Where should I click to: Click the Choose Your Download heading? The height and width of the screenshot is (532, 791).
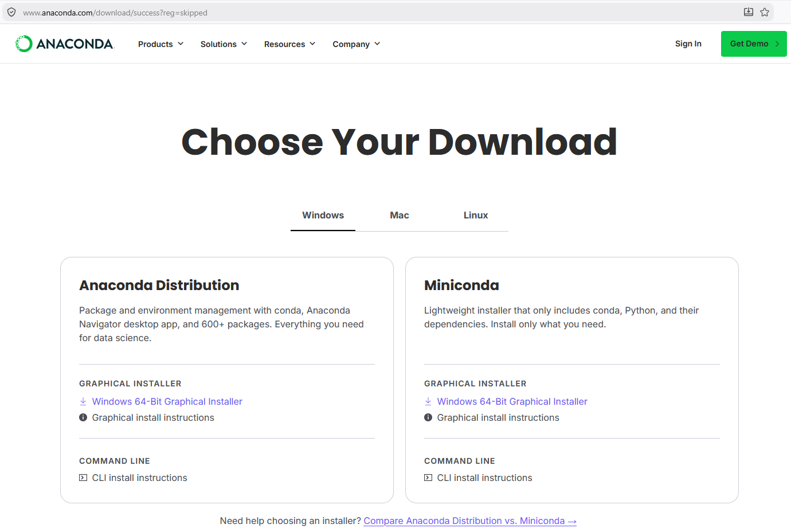400,142
